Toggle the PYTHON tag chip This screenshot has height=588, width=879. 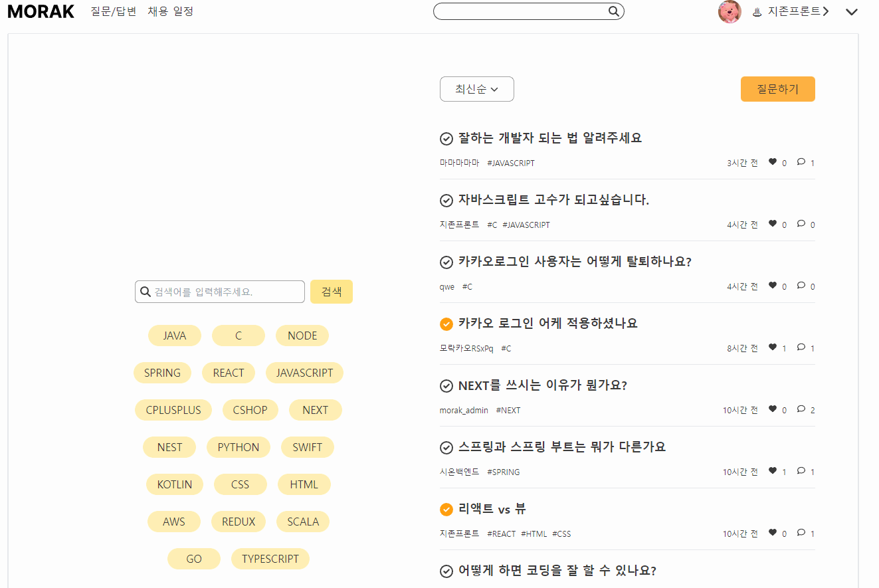click(x=239, y=447)
